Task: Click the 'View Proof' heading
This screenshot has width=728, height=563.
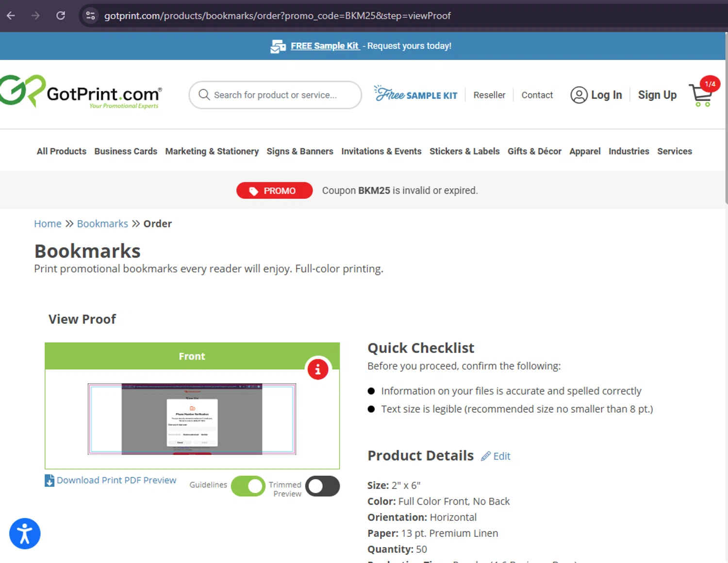Action: click(82, 319)
